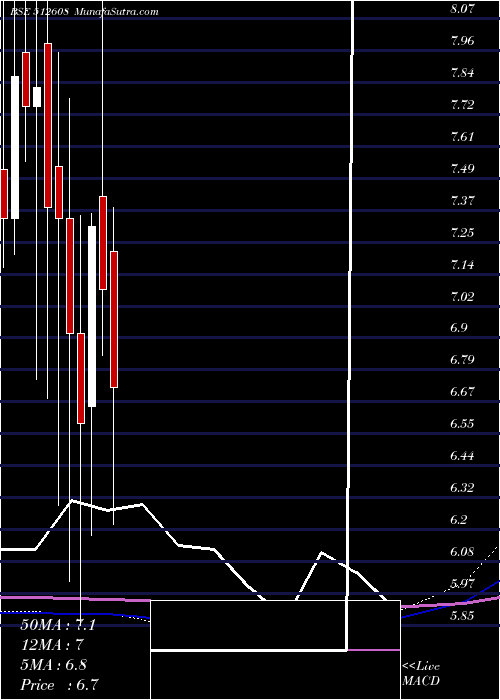Click the price label 6.2

(x=460, y=520)
